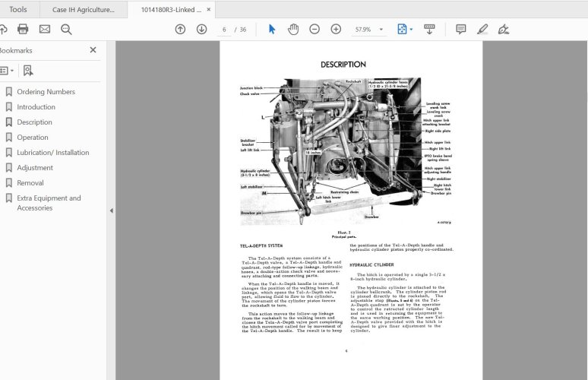
Task: Close the 1014180R3-Linked document tab
Action: point(208,9)
